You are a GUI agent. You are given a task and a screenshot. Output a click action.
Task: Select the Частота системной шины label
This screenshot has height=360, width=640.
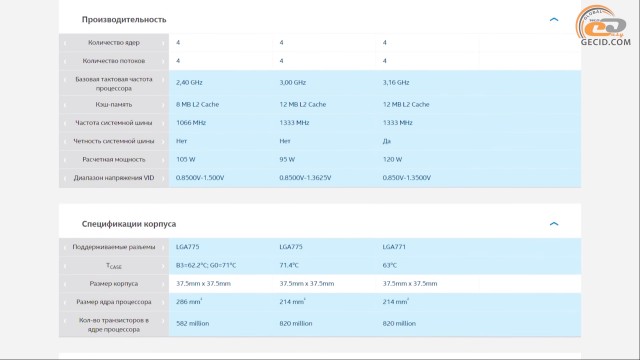(x=114, y=123)
